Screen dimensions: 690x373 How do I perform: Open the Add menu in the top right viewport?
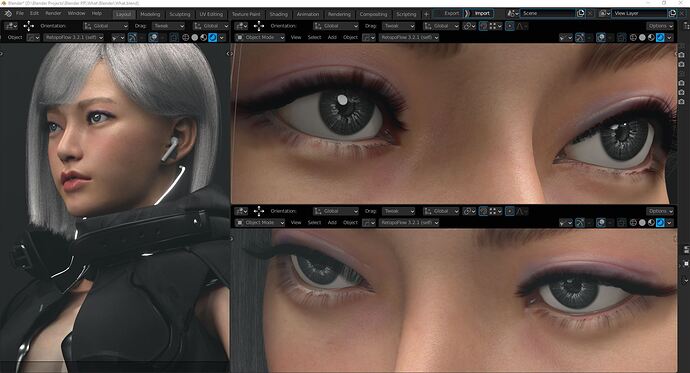[x=332, y=37]
